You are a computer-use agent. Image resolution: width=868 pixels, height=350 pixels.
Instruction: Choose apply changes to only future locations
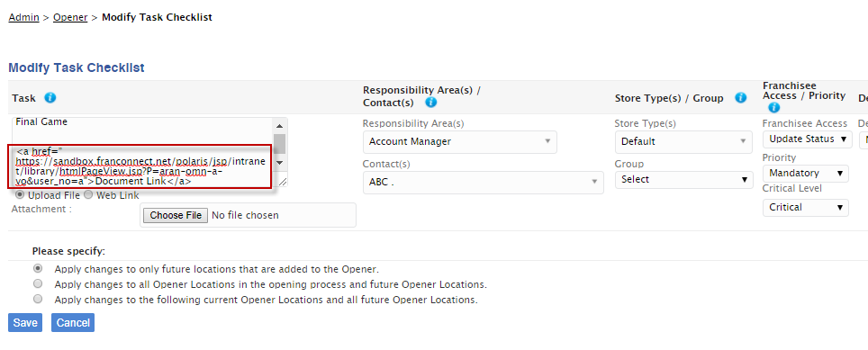pyautogui.click(x=38, y=269)
